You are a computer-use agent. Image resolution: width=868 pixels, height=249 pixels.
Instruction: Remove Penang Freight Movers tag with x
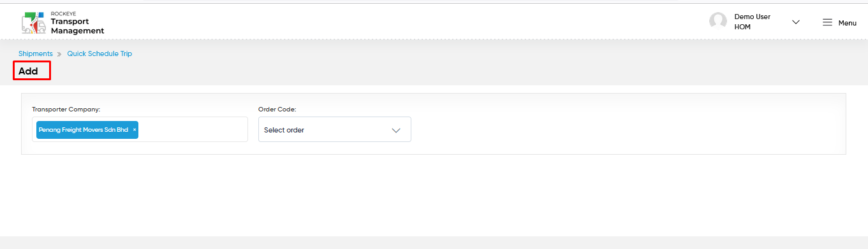click(x=135, y=130)
